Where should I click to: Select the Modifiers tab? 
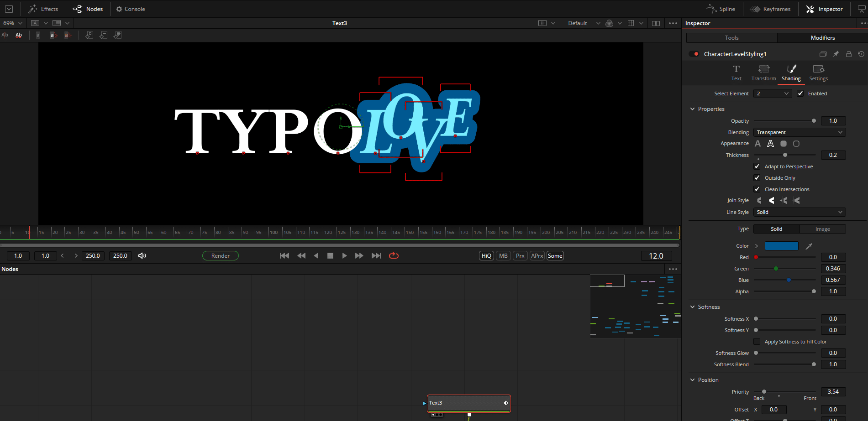click(823, 37)
